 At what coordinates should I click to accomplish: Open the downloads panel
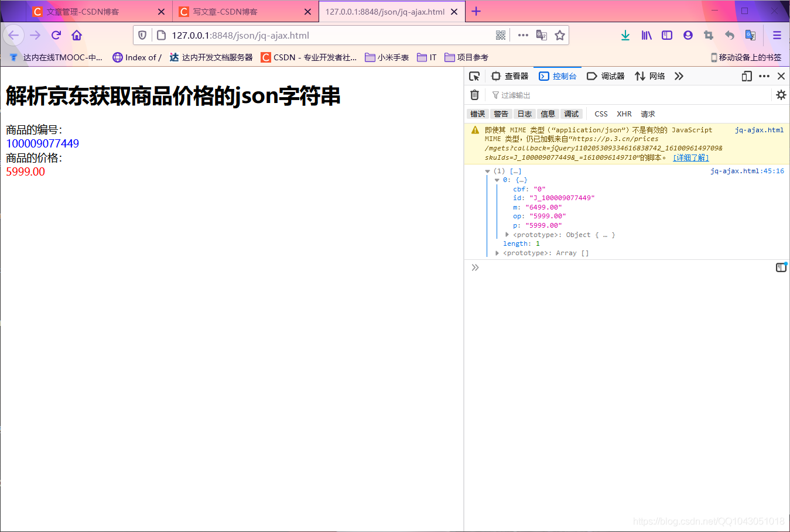click(625, 35)
